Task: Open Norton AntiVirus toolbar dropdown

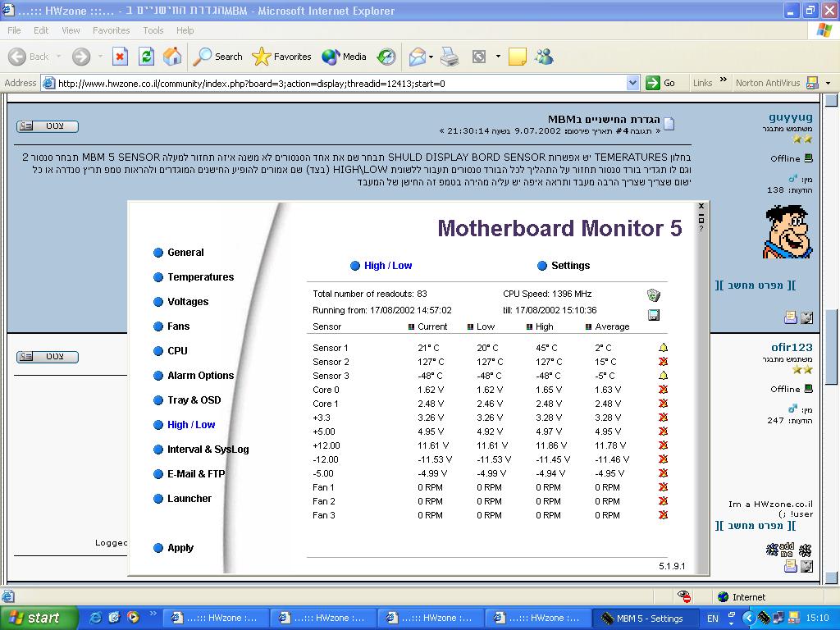Action: [829, 83]
